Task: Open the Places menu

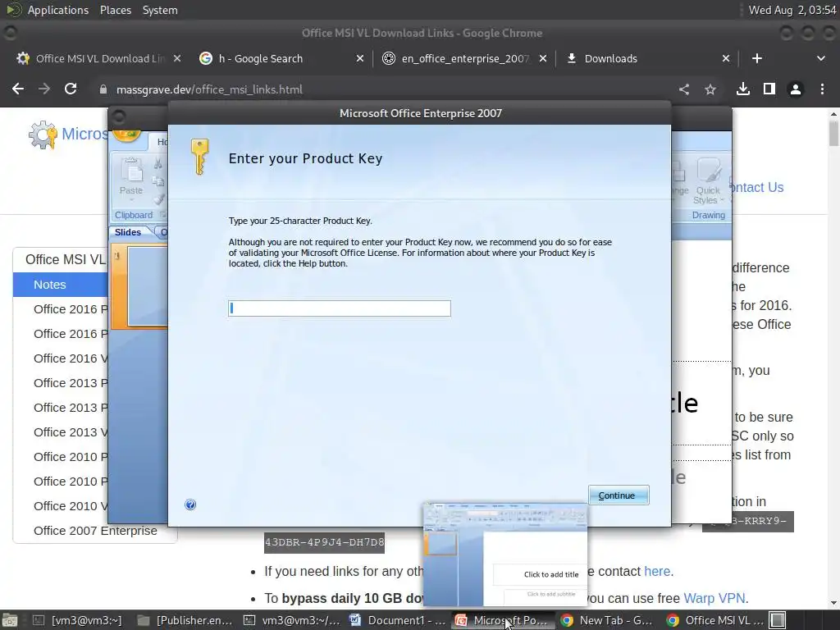Action: pyautogui.click(x=115, y=10)
